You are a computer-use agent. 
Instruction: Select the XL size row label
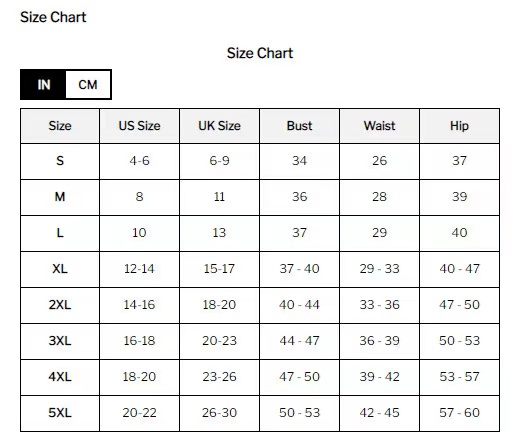[x=60, y=269]
